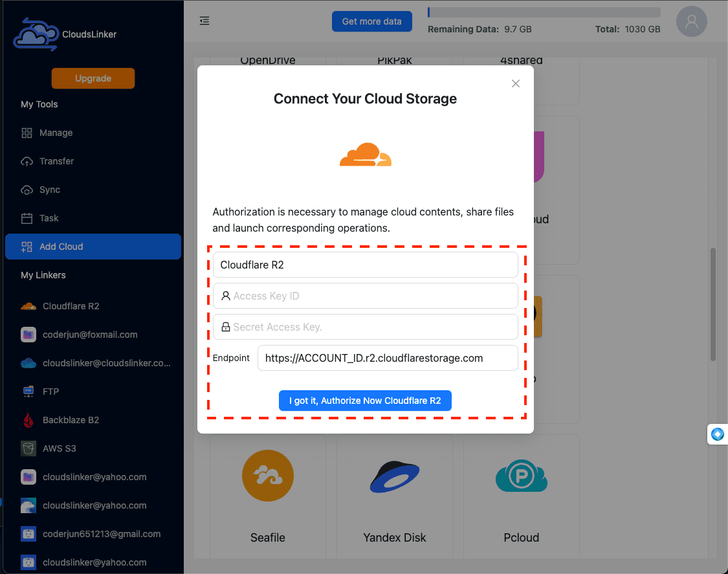Click the Upgrade button
Image resolution: width=728 pixels, height=574 pixels.
[x=93, y=78]
